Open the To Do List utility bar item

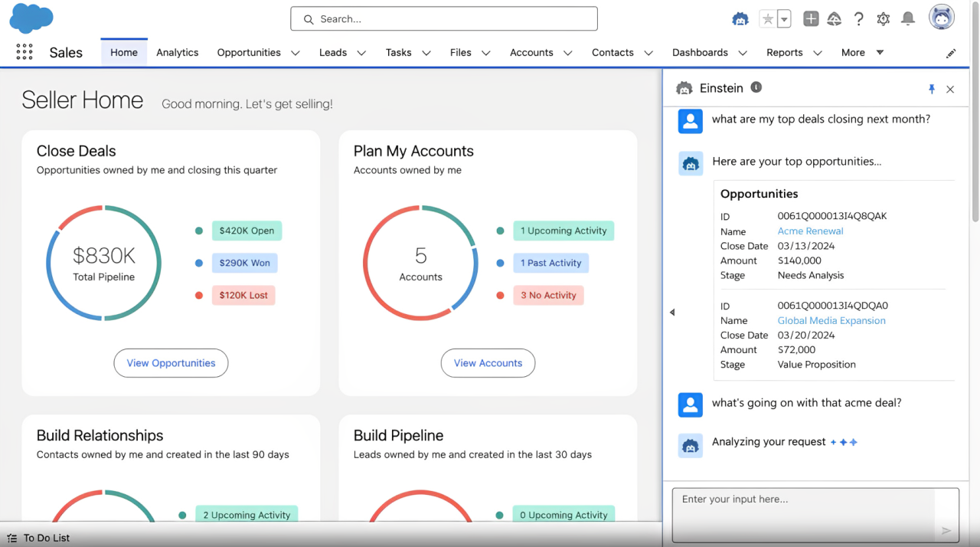(x=38, y=538)
